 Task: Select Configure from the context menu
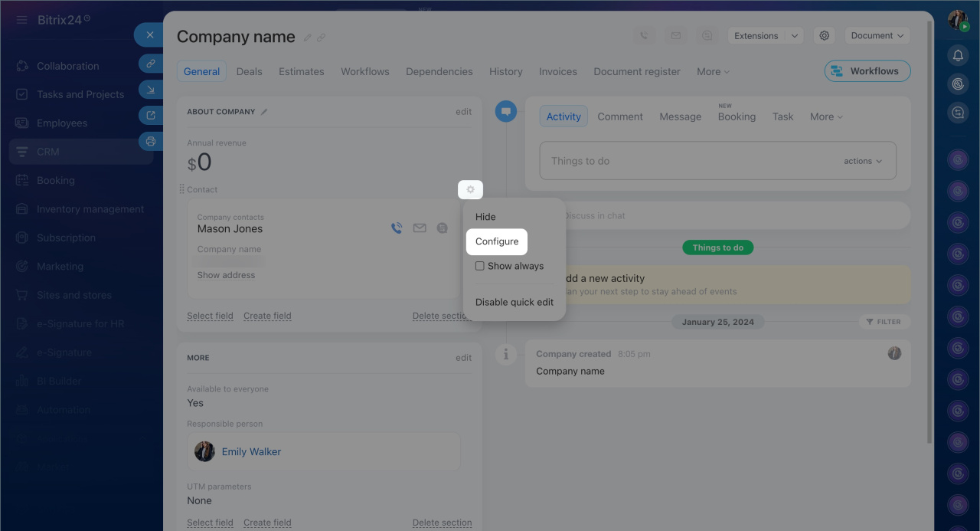coord(497,241)
